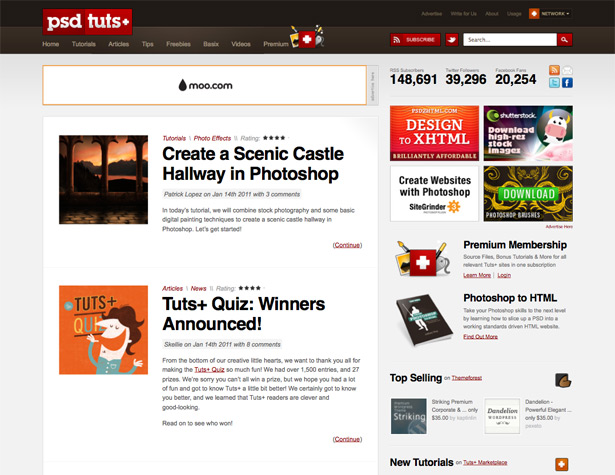The image size is (615, 475).
Task: Click the News category link
Action: (198, 288)
